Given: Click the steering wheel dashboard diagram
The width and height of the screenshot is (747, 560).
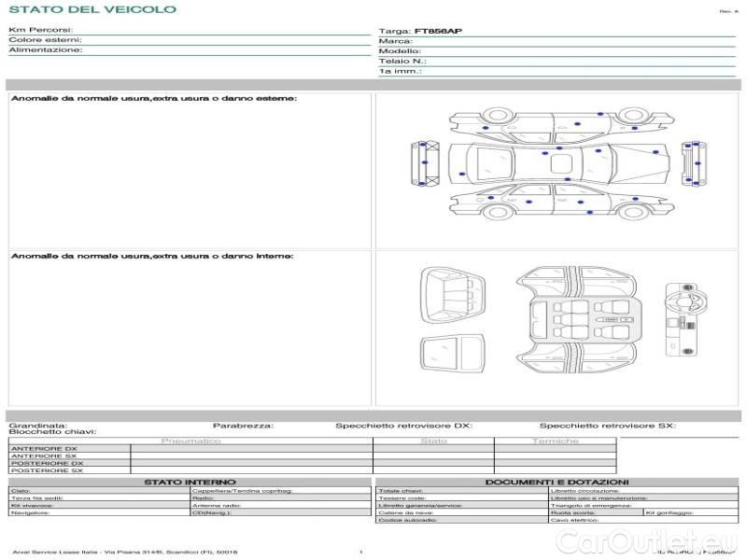Looking at the screenshot, I should coord(682,319).
